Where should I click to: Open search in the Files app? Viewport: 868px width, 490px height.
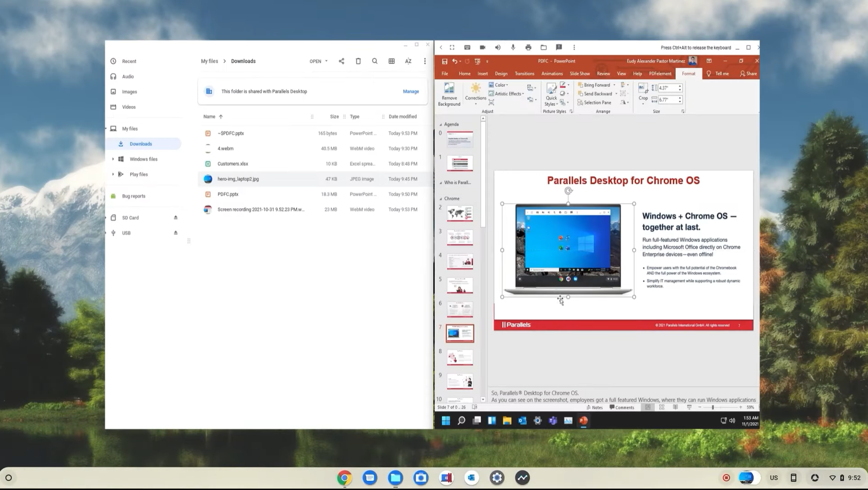coord(375,61)
